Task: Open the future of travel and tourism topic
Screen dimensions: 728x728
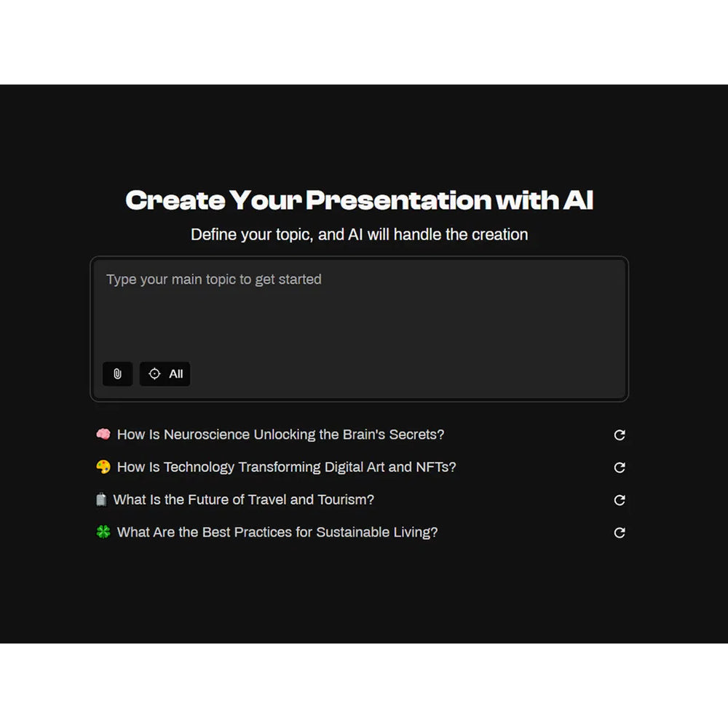Action: 244,499
